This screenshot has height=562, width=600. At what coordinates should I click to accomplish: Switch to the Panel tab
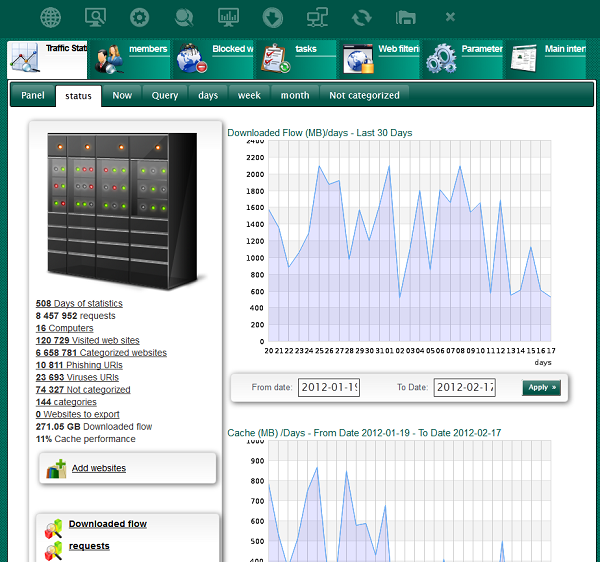[33, 95]
